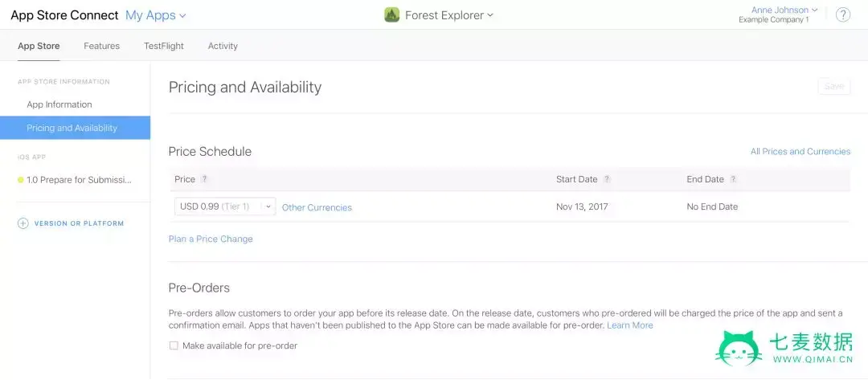Switch to the TestFlight tab

(163, 46)
